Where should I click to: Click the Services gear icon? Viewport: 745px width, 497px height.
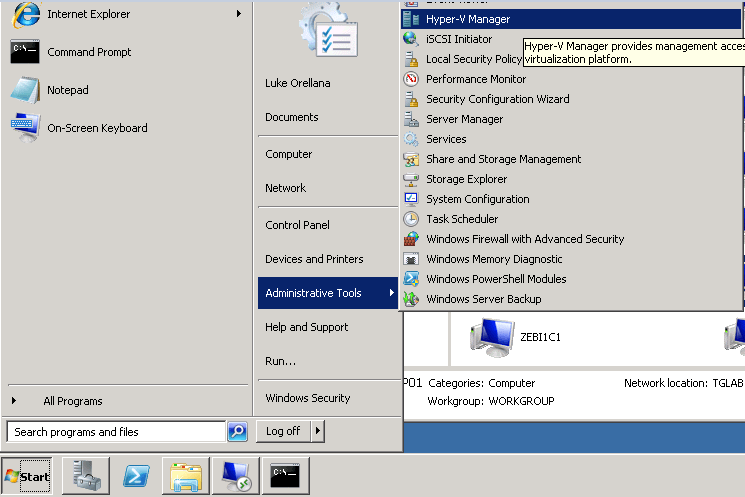click(411, 139)
